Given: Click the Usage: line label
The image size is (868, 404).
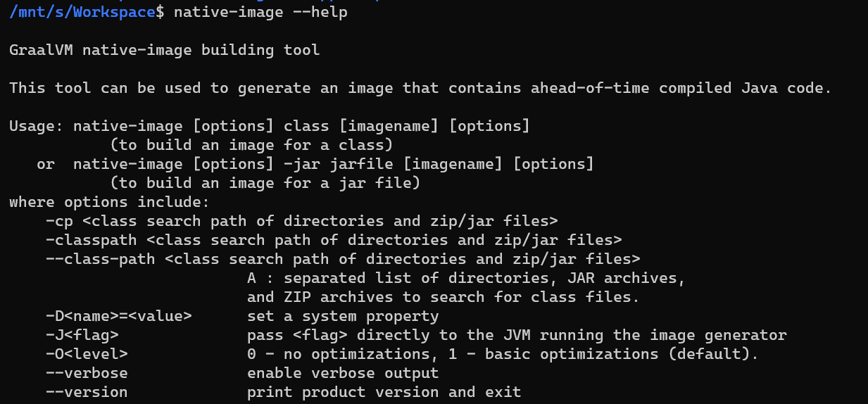Looking at the screenshot, I should pos(37,127).
